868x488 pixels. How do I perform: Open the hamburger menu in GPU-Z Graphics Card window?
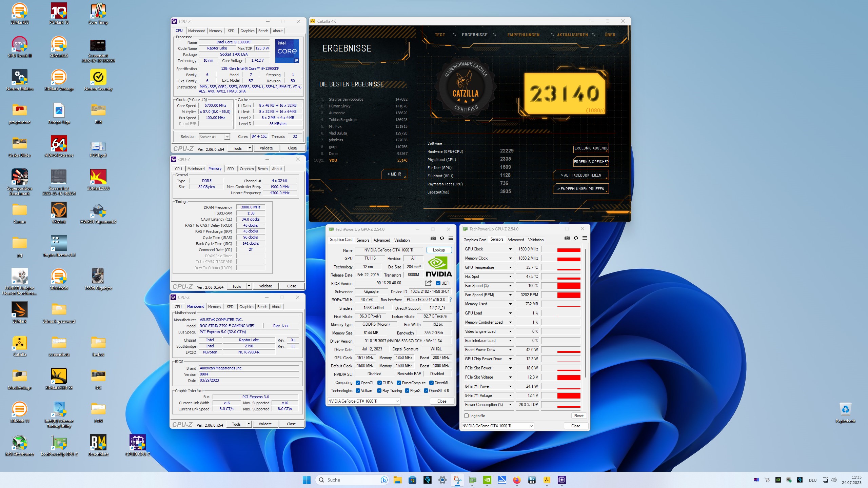point(451,239)
